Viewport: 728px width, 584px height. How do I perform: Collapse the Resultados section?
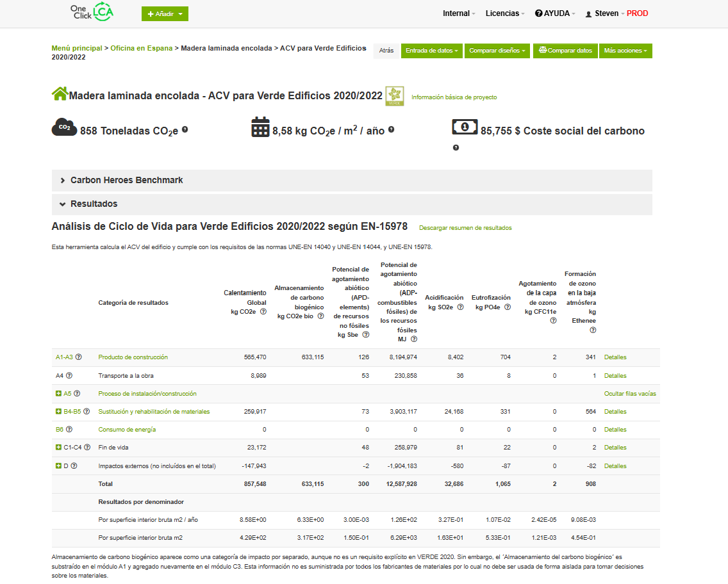[63, 204]
